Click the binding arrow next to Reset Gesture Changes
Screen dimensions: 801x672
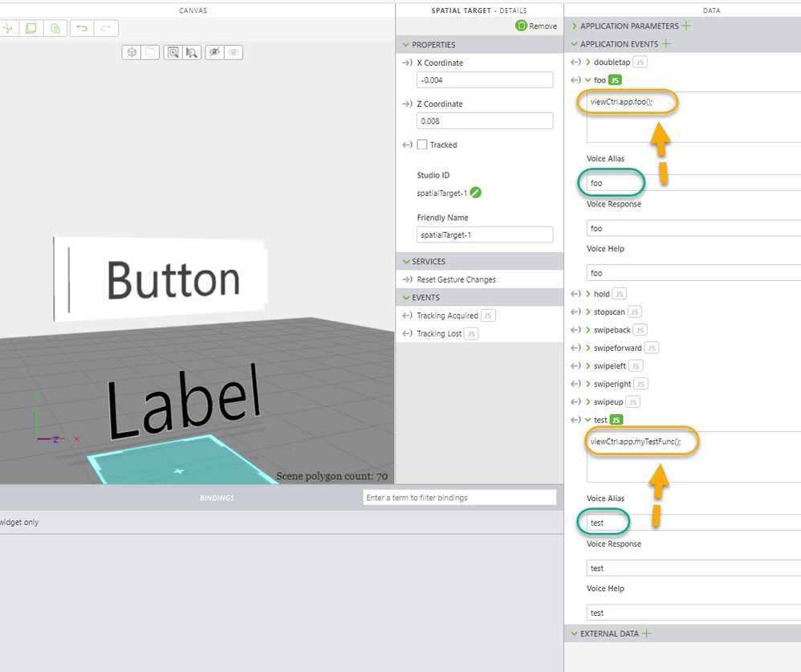click(407, 279)
